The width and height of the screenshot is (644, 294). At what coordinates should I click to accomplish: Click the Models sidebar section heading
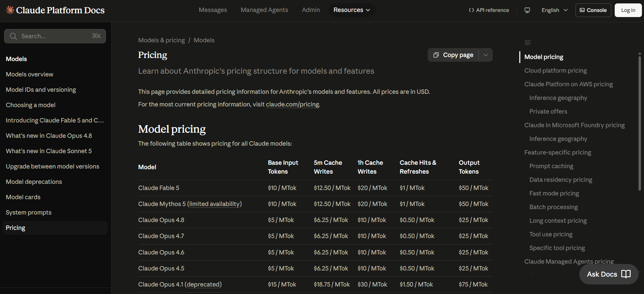point(16,59)
